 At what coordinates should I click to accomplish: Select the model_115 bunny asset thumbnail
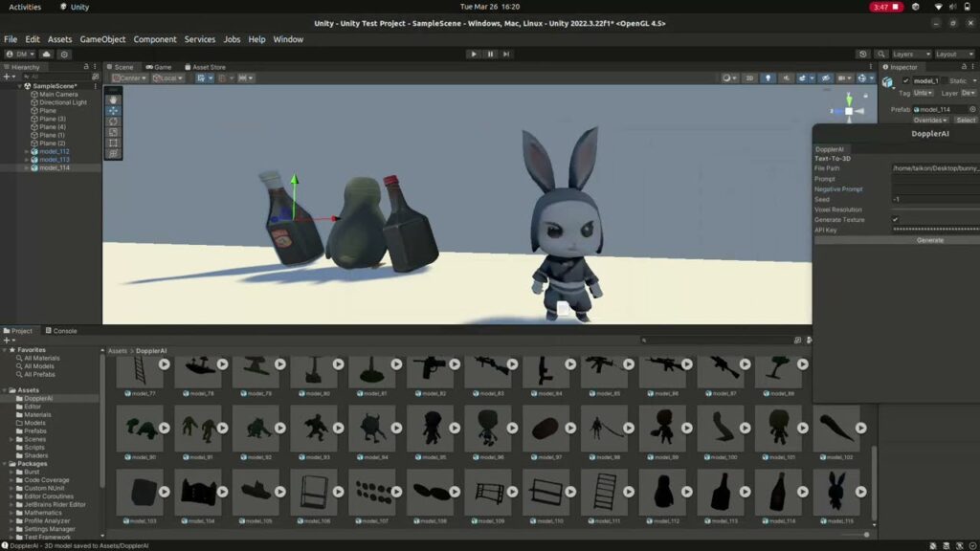[x=835, y=490]
